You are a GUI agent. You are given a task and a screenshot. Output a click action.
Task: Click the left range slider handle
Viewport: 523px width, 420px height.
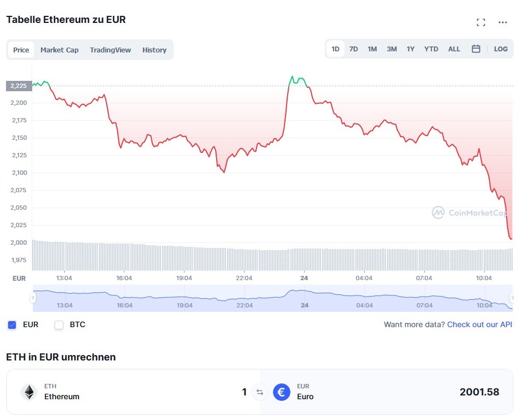coord(33,298)
